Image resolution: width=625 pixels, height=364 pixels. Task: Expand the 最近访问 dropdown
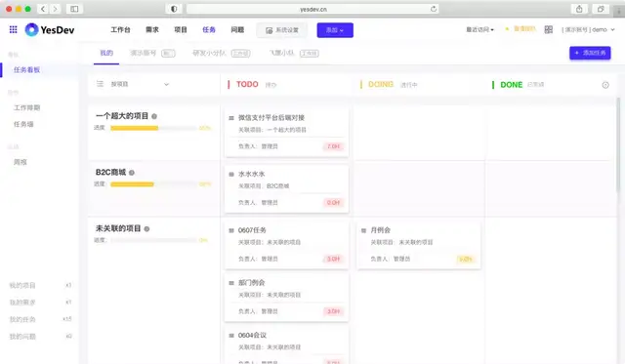479,29
